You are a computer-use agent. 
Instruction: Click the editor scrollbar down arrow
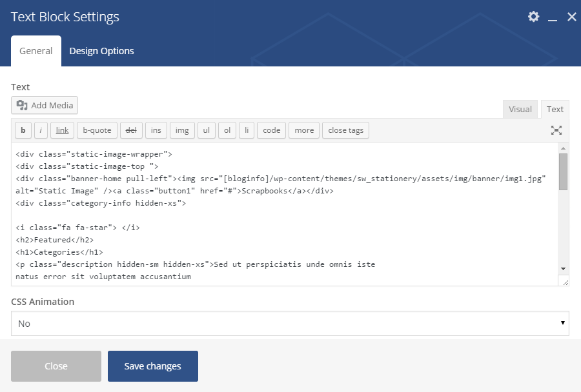coord(563,269)
